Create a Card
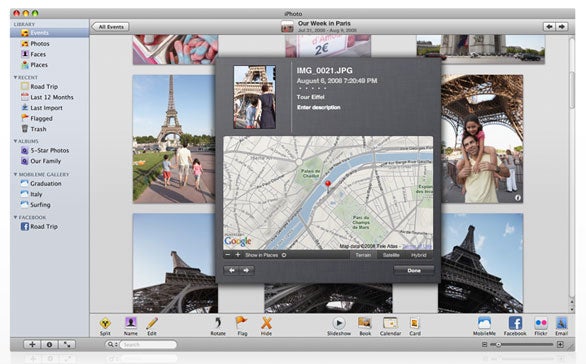586x364 pixels. tap(414, 326)
